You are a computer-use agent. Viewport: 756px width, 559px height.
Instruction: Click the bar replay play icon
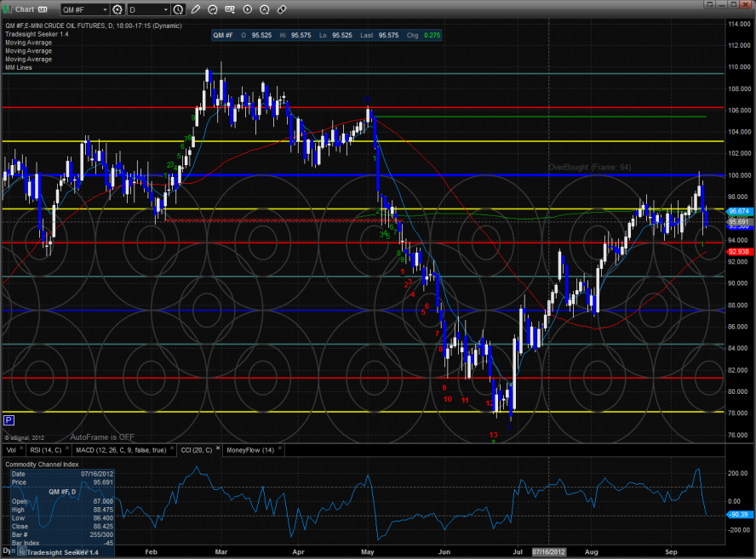pos(247,9)
